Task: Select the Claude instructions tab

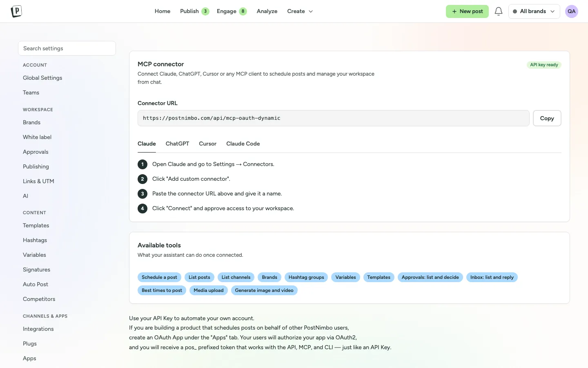Action: (147, 144)
